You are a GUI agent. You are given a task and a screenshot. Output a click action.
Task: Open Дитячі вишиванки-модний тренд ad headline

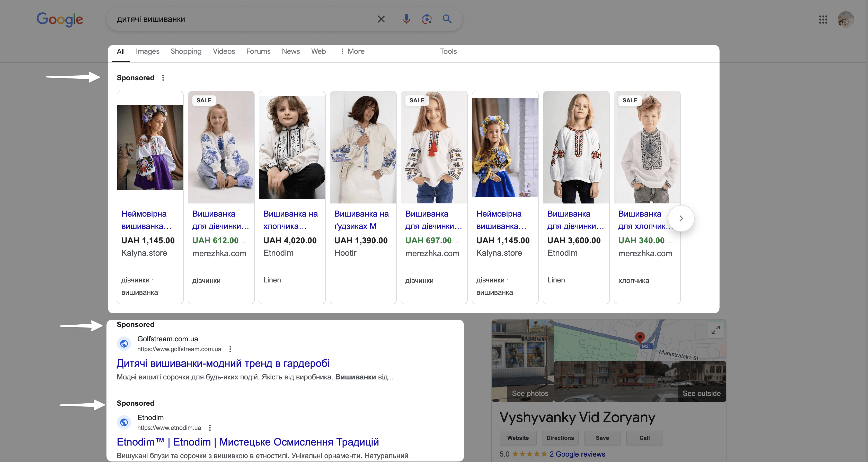pos(223,363)
